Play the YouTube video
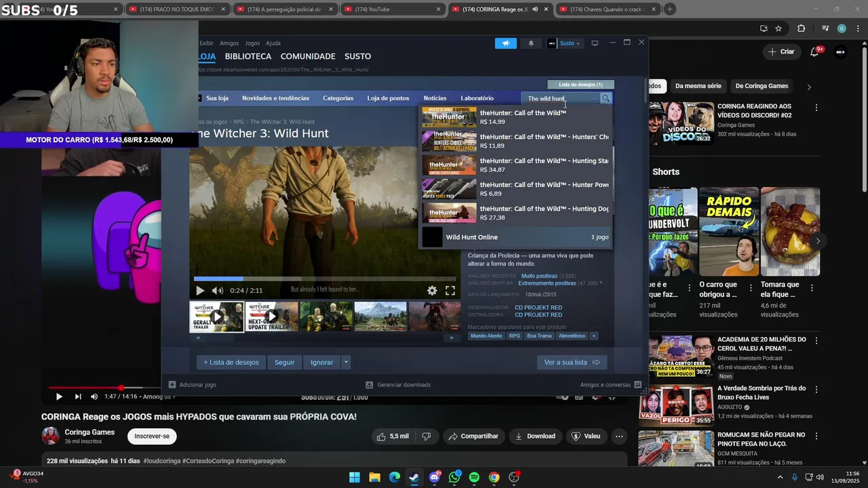The image size is (868, 488). (59, 396)
